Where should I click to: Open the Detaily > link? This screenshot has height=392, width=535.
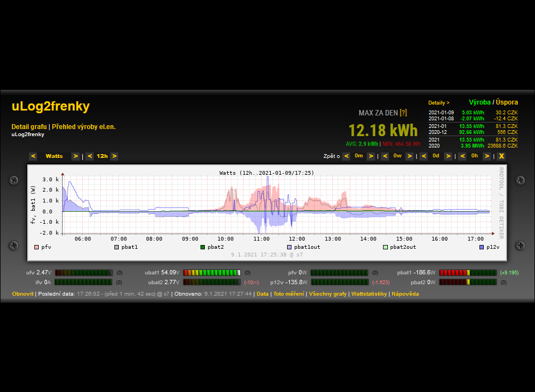point(439,102)
